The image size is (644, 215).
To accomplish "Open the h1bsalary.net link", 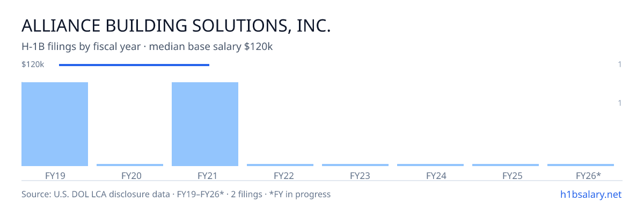I will coord(590,194).
